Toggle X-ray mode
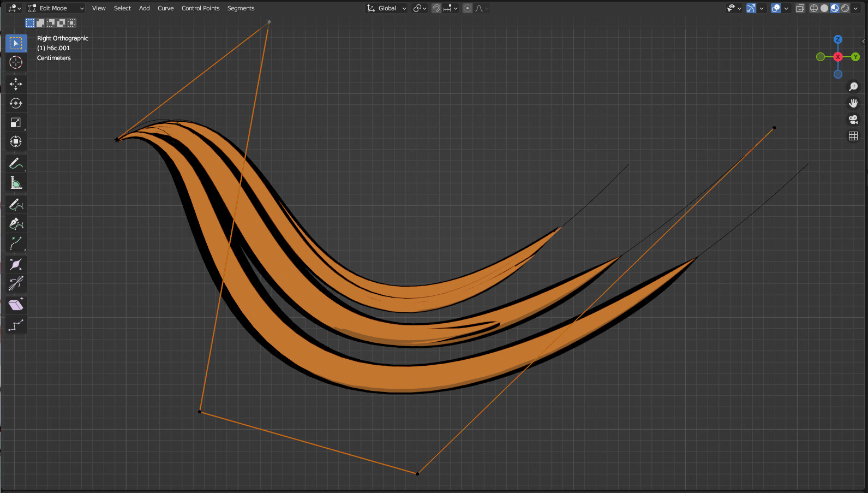The image size is (868, 493). click(x=800, y=8)
